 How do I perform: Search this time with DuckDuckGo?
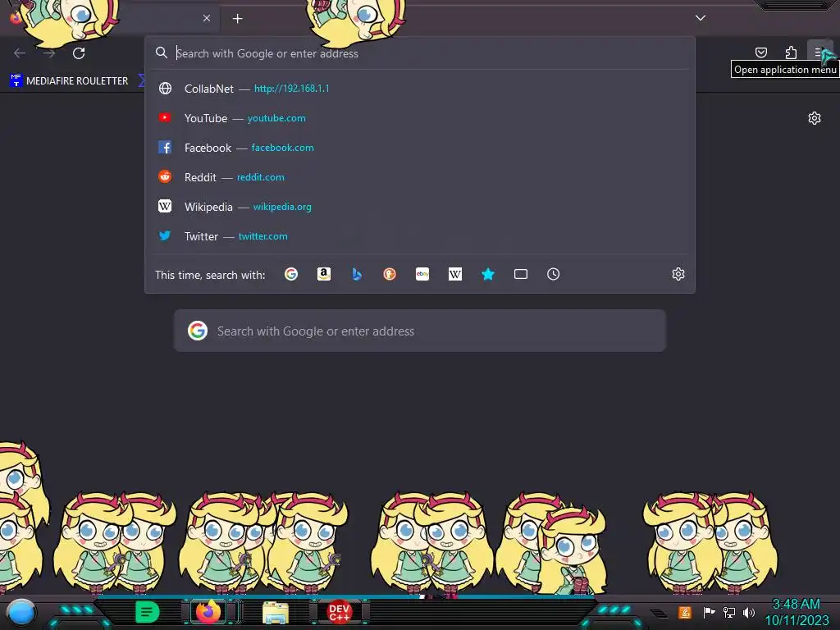(390, 274)
